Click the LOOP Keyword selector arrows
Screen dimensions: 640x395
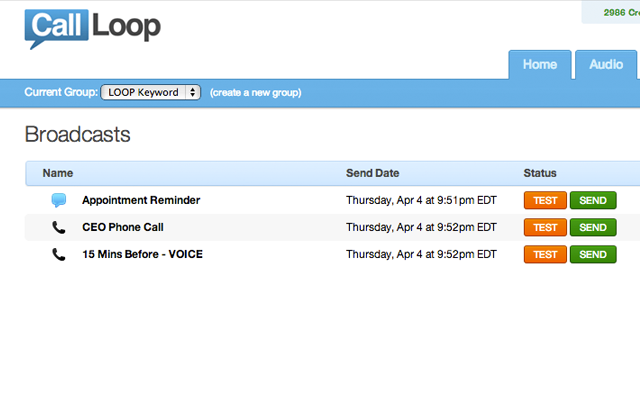pos(193,92)
